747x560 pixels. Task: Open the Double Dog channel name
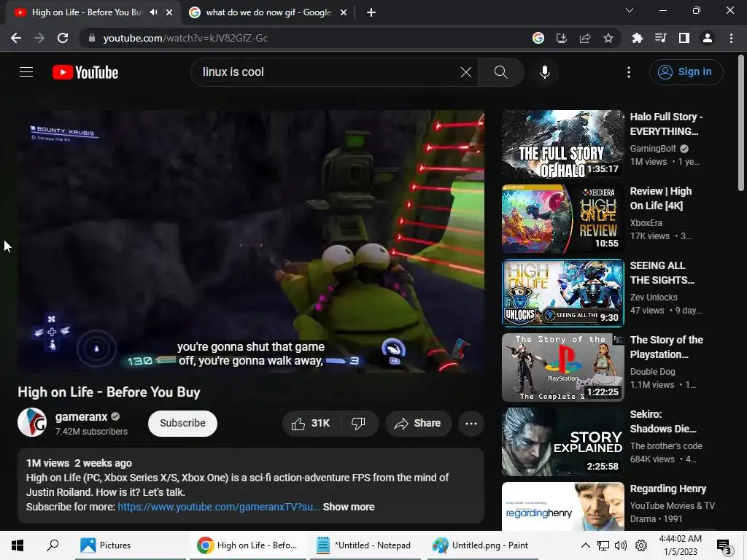click(x=652, y=371)
